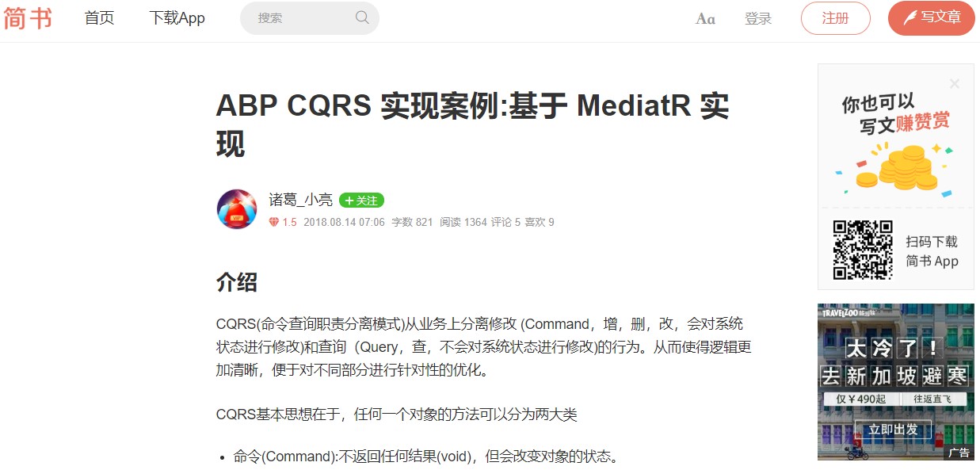Focus the 搜索 search field
980x470 pixels.
[309, 18]
